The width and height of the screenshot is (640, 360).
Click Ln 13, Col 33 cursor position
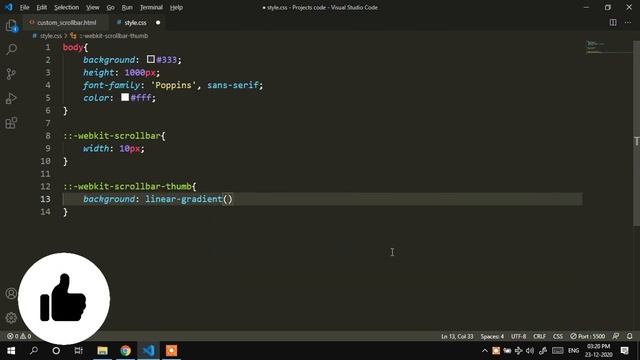(x=457, y=336)
